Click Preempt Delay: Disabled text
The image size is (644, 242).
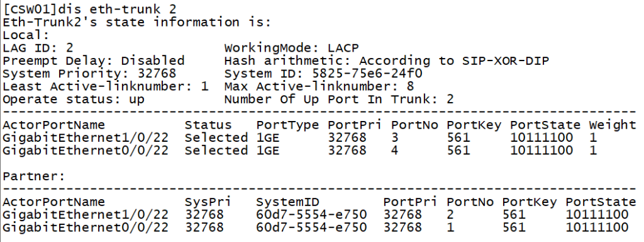[x=94, y=61]
